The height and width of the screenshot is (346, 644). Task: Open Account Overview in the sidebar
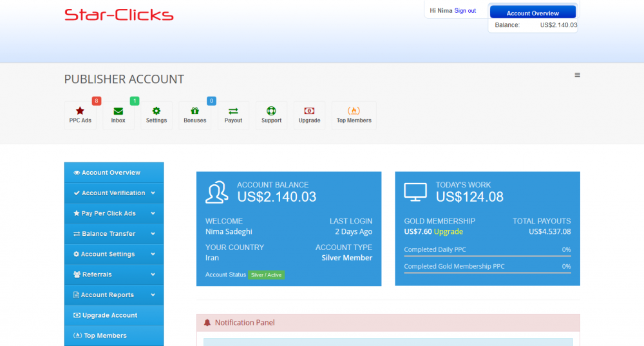(x=114, y=173)
